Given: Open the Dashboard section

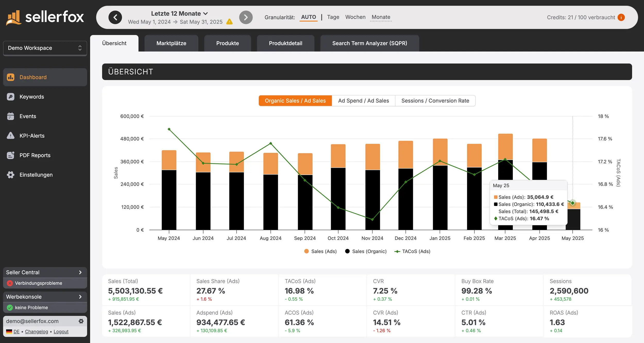Looking at the screenshot, I should click(33, 77).
